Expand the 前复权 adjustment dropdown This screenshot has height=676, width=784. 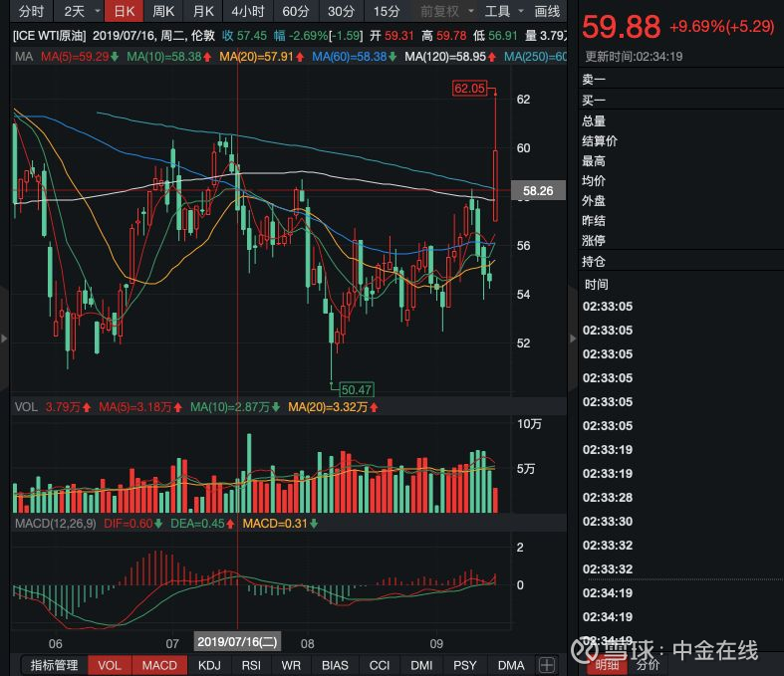[x=471, y=11]
